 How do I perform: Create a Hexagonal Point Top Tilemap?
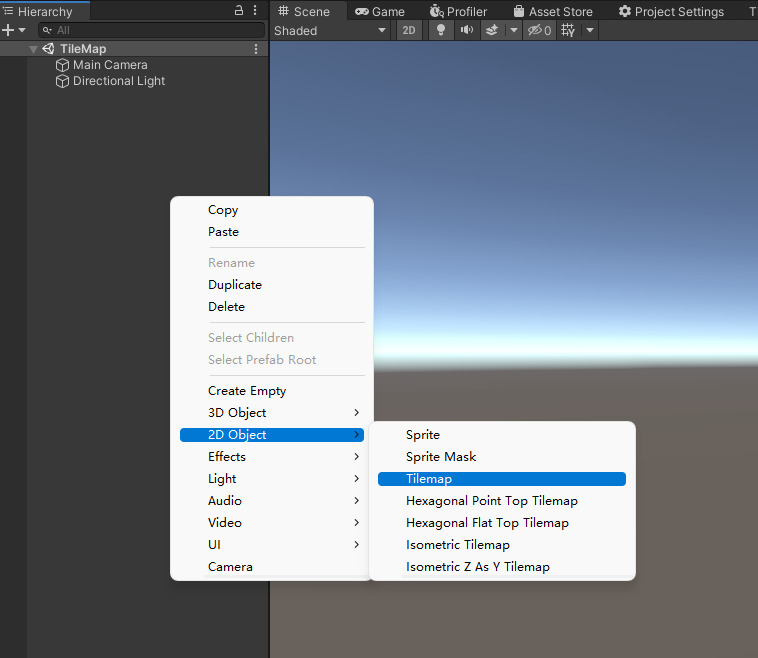pos(502,501)
